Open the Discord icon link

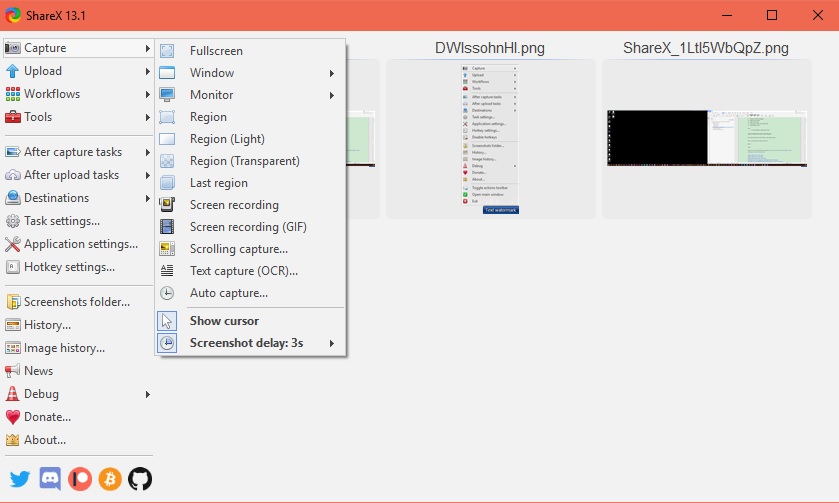click(50, 479)
